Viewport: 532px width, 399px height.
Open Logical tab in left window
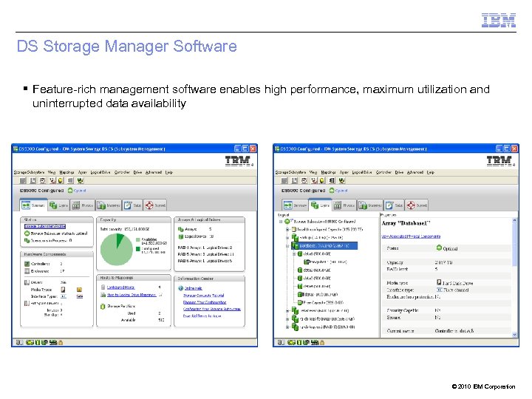pos(58,205)
